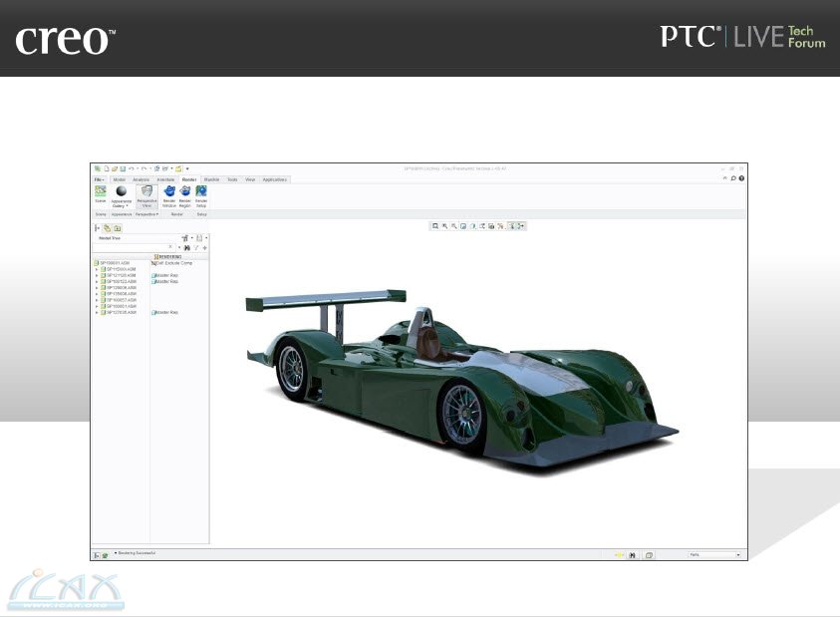Screen dimensions: 840x617
Task: Expand the SP127035.ASM tree node
Action: point(97,312)
